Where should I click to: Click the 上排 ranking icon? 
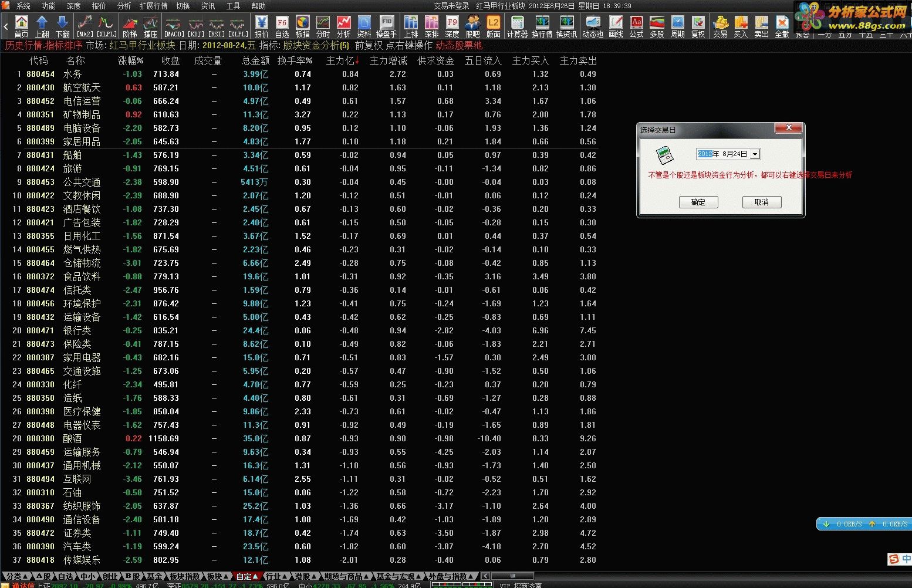click(411, 26)
